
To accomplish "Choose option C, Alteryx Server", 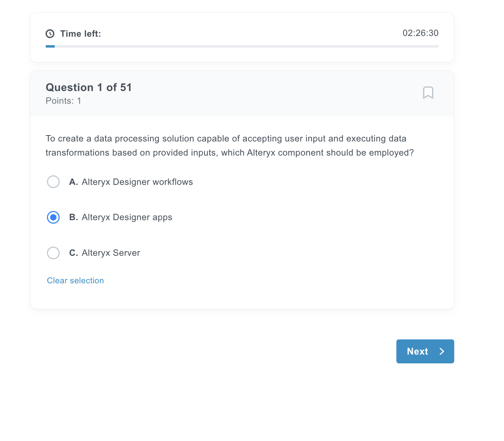I will [53, 253].
